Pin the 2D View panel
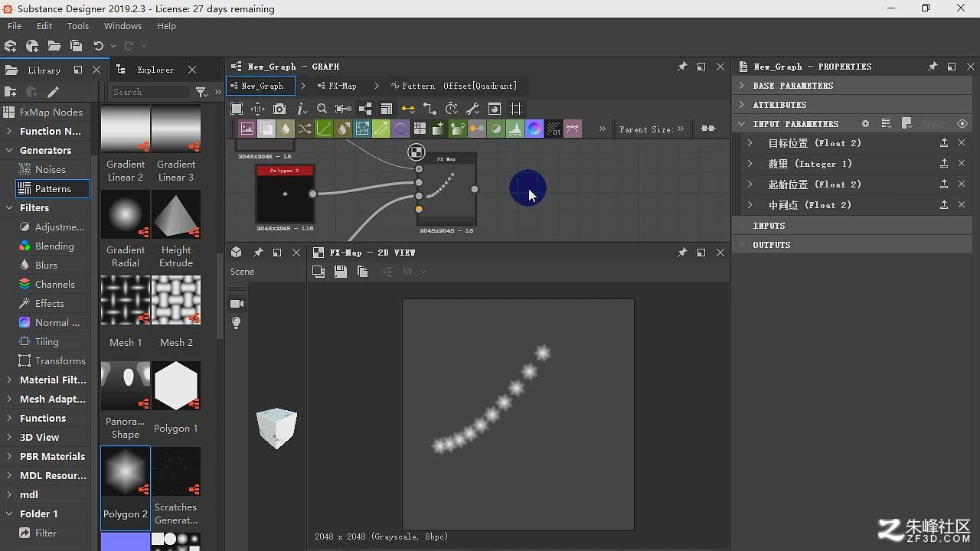The image size is (980, 551). coord(682,252)
